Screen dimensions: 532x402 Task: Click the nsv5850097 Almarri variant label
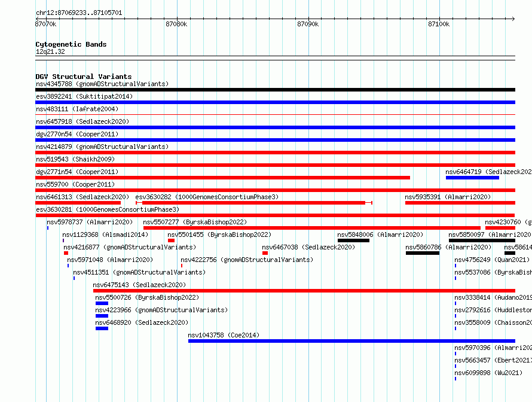tap(490, 234)
